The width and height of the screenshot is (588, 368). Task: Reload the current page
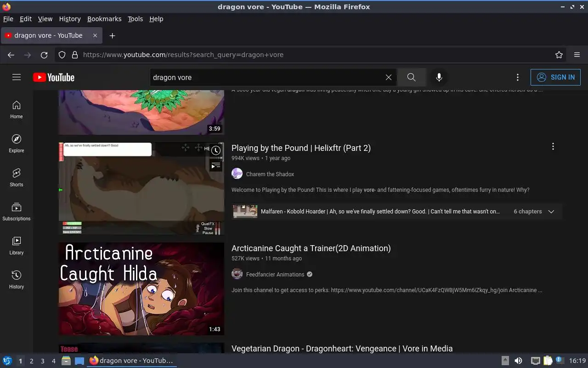[x=44, y=55]
